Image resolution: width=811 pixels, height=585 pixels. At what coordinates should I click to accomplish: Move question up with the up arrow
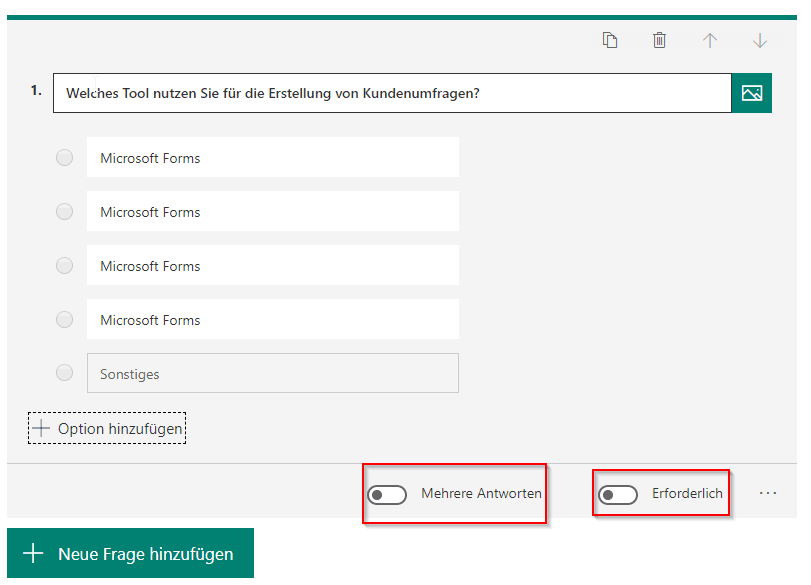click(710, 40)
